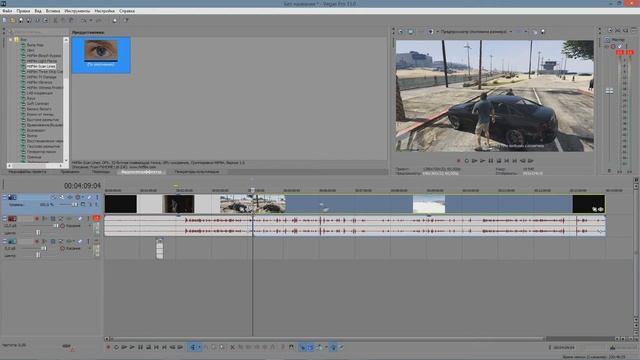Screen dimensions: 640x360
Task: Toggle Enable Snapping in bottom toolbar
Action: (x=303, y=347)
